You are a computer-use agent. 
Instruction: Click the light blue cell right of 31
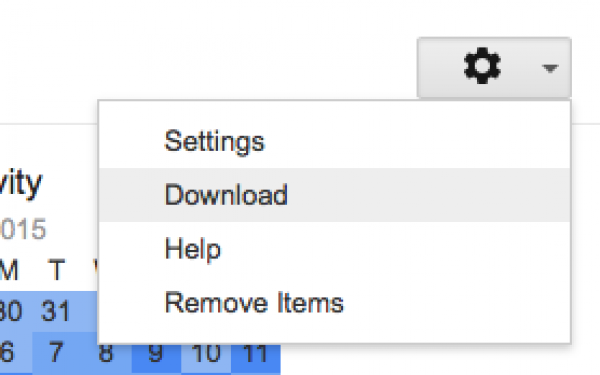coord(90,311)
